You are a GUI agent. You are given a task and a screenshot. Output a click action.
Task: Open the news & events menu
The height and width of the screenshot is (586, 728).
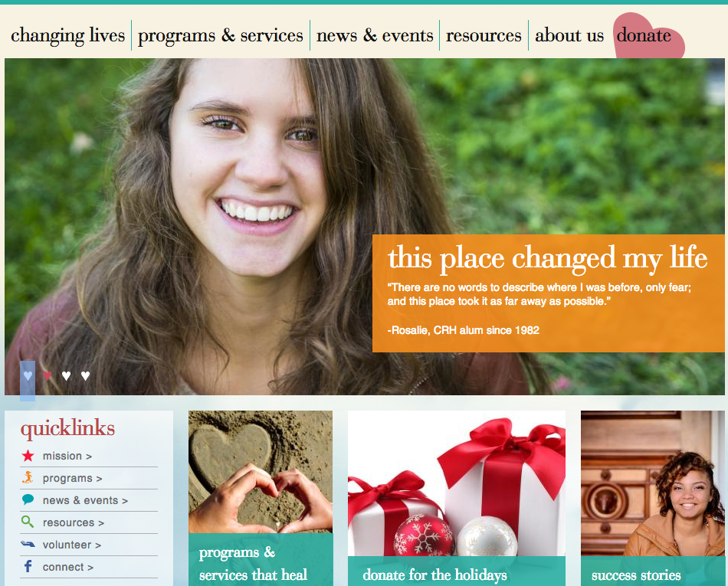click(x=375, y=35)
